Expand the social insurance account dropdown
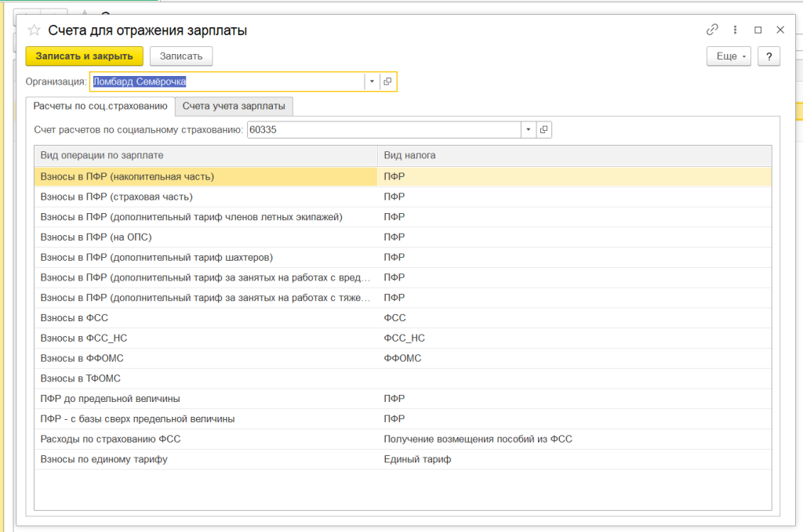 coord(528,129)
